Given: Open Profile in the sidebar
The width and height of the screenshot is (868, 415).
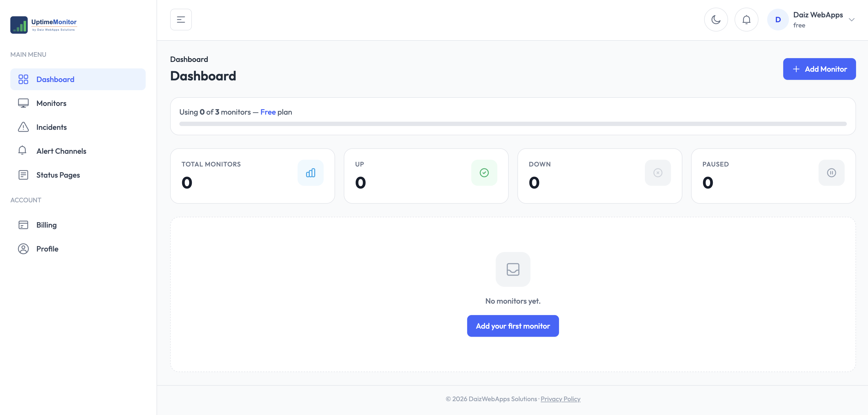Looking at the screenshot, I should [78, 249].
